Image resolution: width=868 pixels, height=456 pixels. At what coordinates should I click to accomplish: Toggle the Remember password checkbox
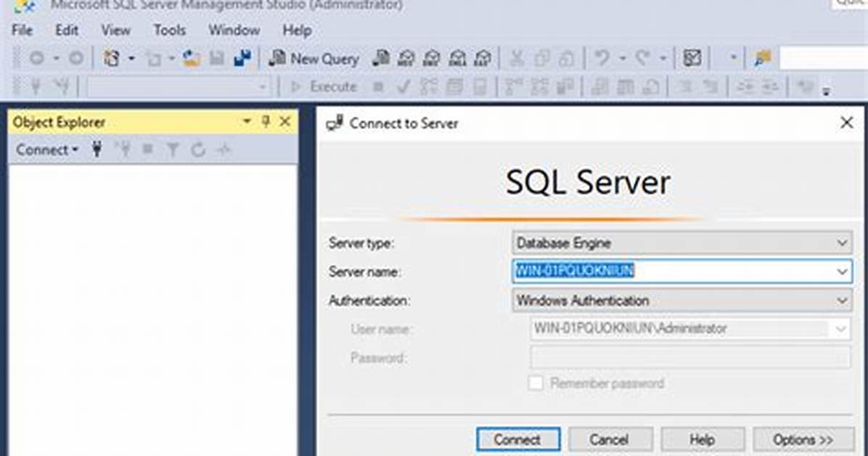click(x=536, y=383)
